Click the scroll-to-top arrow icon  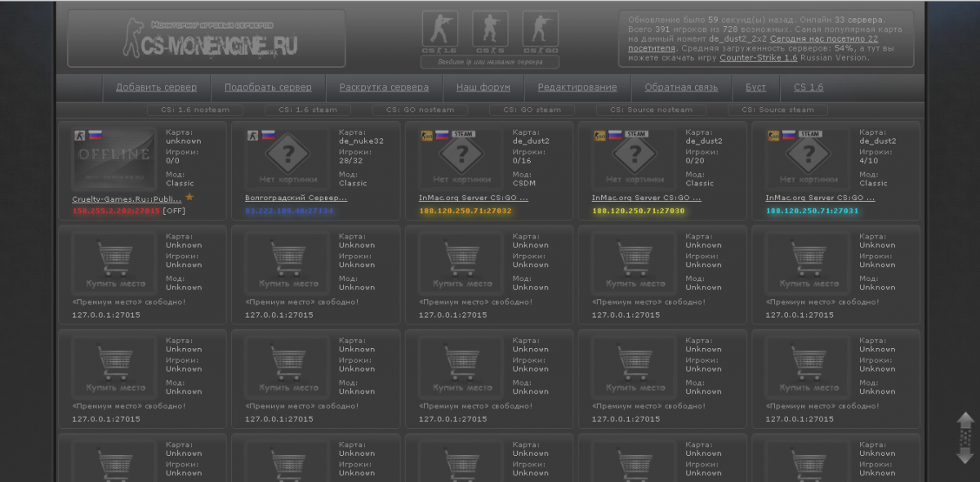965,422
